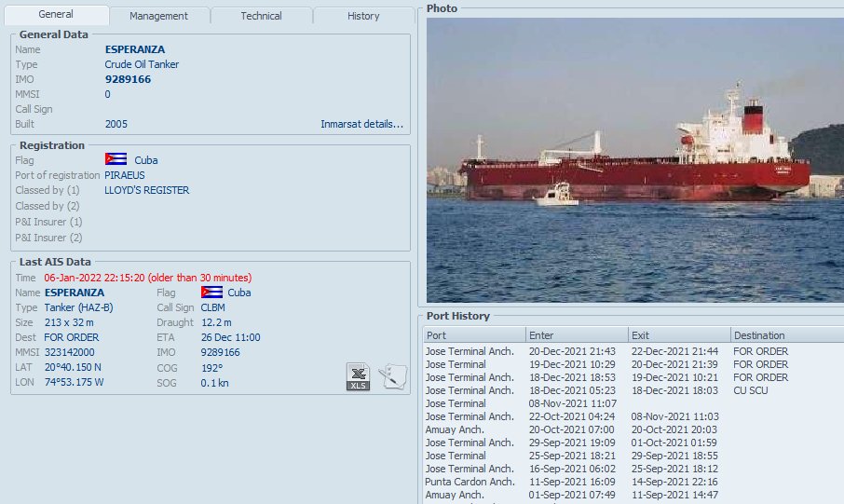Select port history row entered 16-Sep-2021 06:02
This screenshot has height=504, width=844.
coord(633,469)
